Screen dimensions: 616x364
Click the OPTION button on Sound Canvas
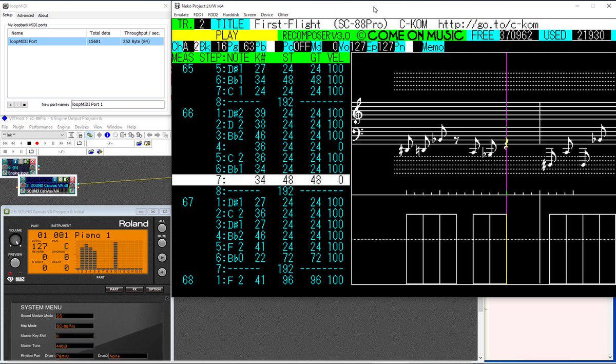click(x=155, y=289)
